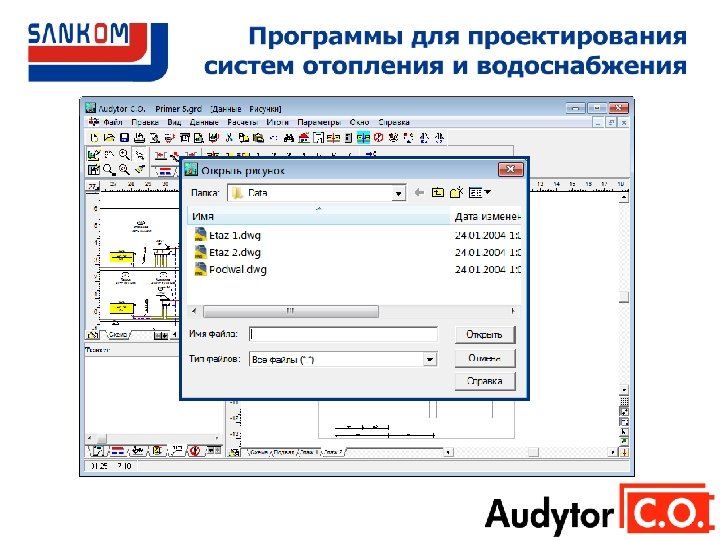Viewport: 720px width, 540px height.
Task: Click the Имя файла input field
Action: coord(343,334)
